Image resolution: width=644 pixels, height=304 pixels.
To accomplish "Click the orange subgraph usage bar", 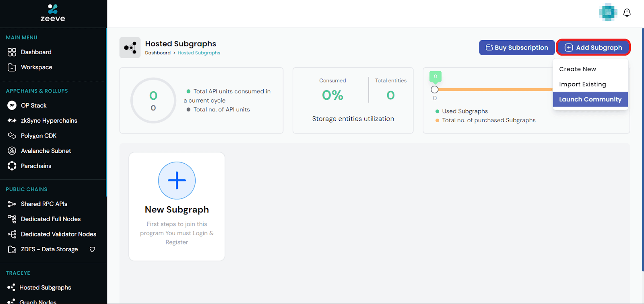I will click(x=495, y=89).
